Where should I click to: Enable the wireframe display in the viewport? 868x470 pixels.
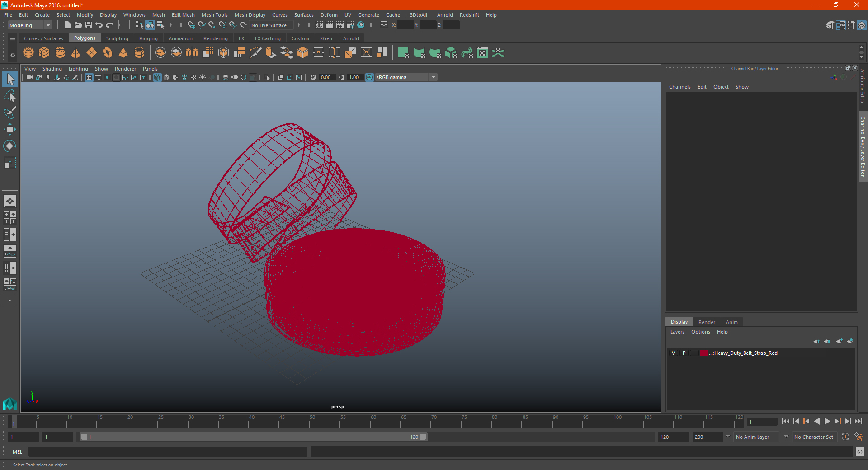[157, 77]
